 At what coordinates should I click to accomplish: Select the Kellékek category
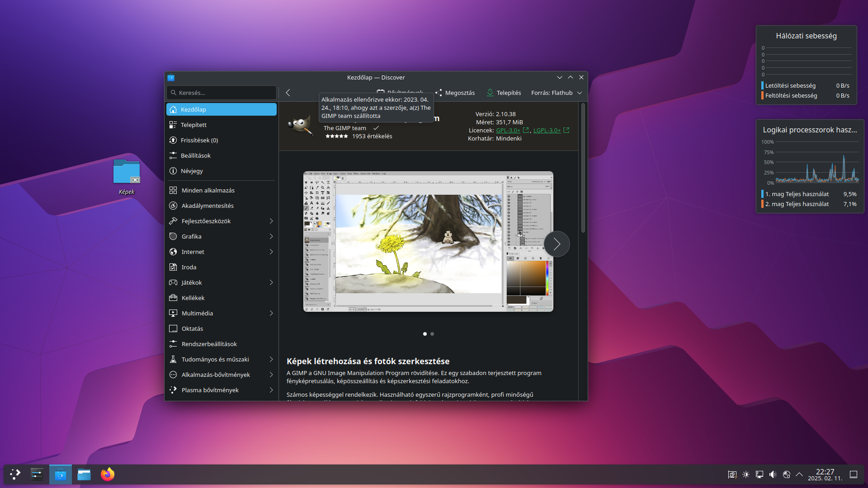coord(221,298)
